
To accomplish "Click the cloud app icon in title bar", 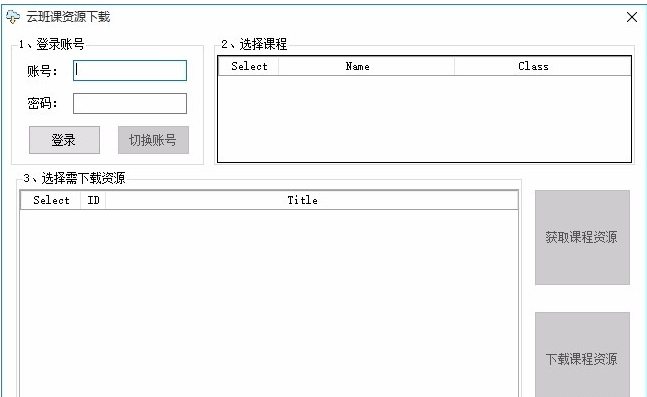I will pos(13,17).
